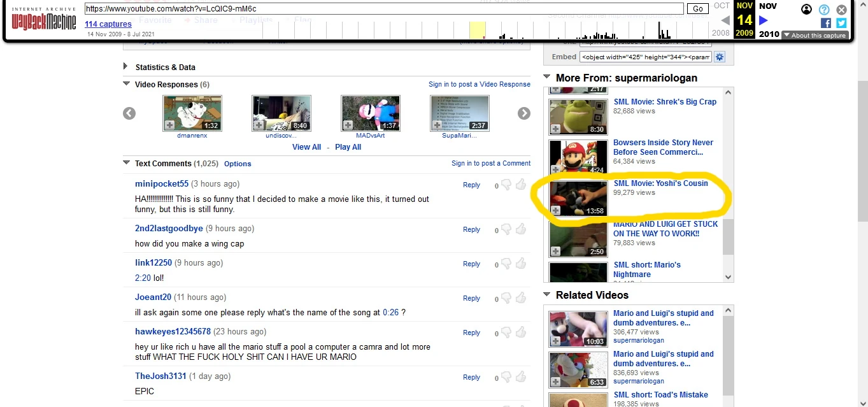Click thumbs down on Joeant20's comment

506,299
